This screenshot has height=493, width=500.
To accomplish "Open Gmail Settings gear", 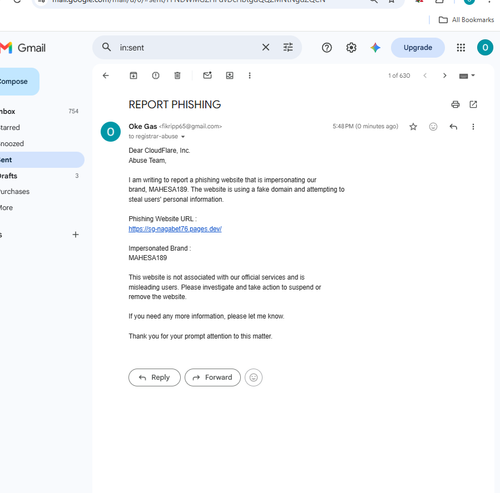I will (351, 48).
